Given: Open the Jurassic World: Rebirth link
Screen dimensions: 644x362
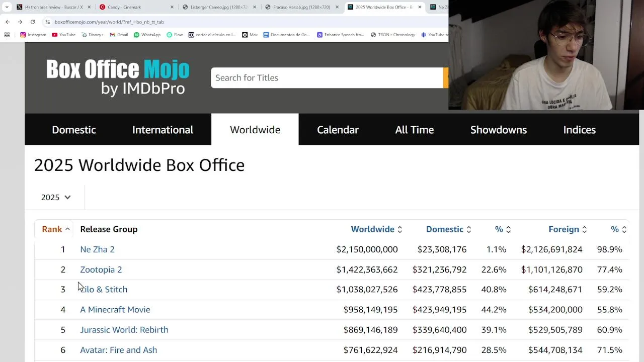Looking at the screenshot, I should (x=124, y=330).
